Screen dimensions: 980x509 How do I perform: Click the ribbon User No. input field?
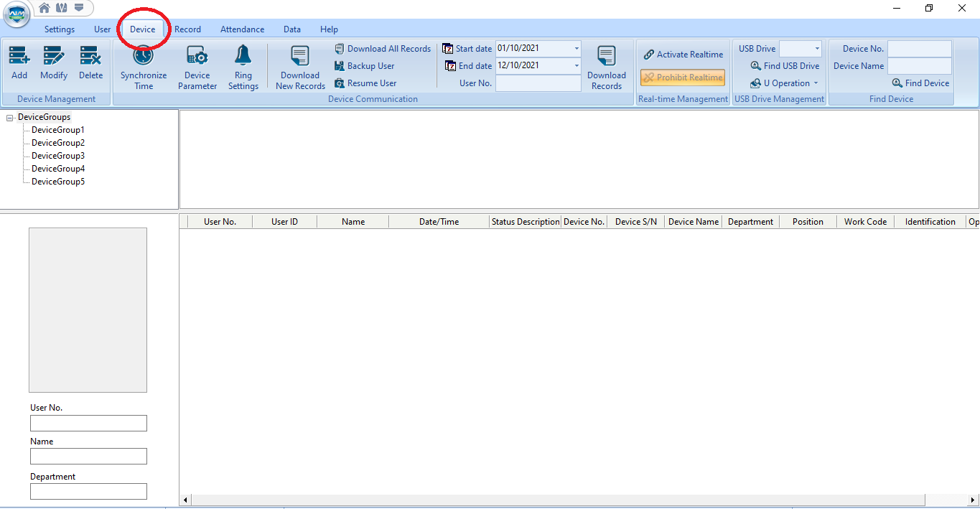tap(538, 83)
